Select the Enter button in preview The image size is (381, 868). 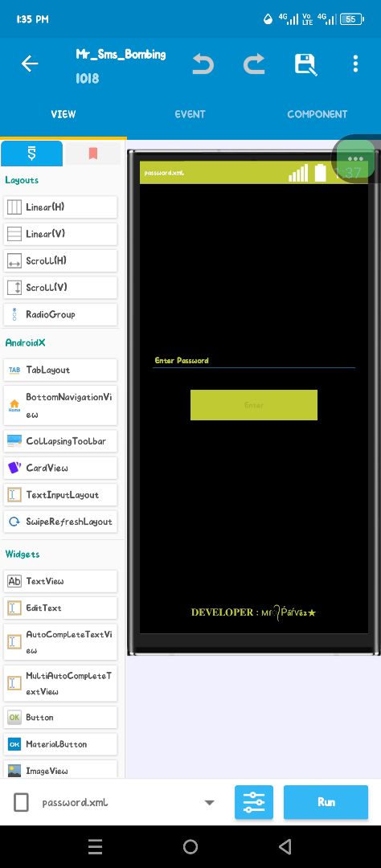pyautogui.click(x=254, y=404)
